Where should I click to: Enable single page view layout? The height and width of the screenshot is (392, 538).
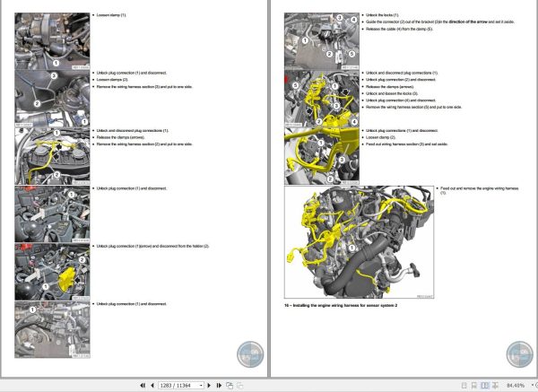[x=464, y=386]
